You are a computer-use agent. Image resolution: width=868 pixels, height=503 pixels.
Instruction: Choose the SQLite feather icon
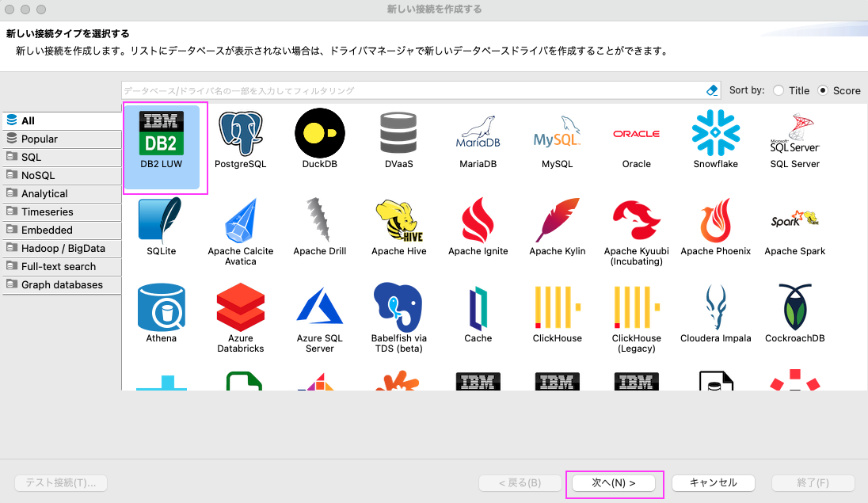click(x=161, y=220)
